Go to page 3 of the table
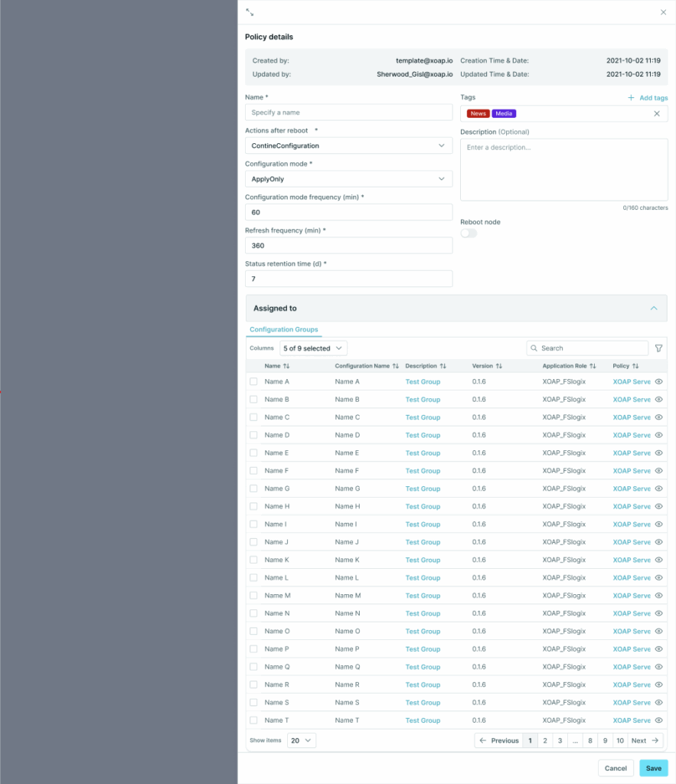 click(559, 740)
